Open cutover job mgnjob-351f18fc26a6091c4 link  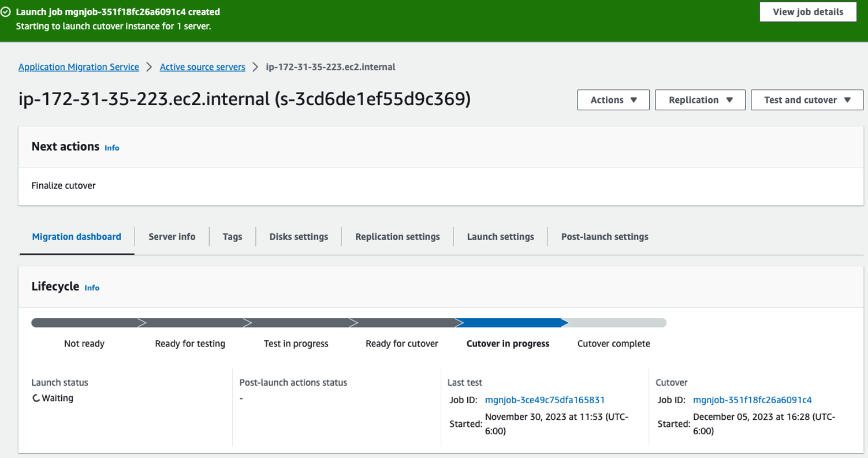pyautogui.click(x=752, y=400)
